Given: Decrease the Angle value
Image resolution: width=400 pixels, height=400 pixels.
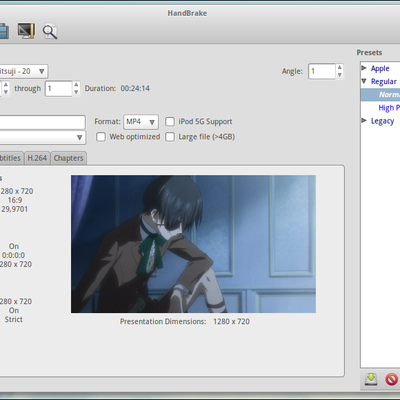Looking at the screenshot, I should pos(339,75).
